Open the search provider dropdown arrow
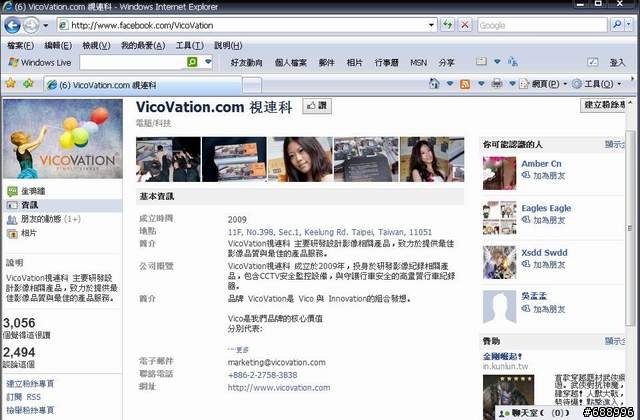This screenshot has width=640, height=420. [x=629, y=25]
